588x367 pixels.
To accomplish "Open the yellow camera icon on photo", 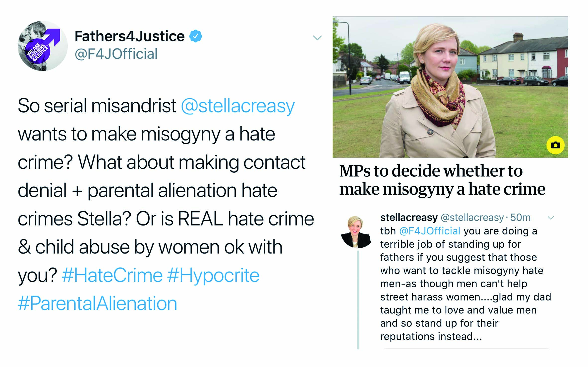I will click(555, 145).
